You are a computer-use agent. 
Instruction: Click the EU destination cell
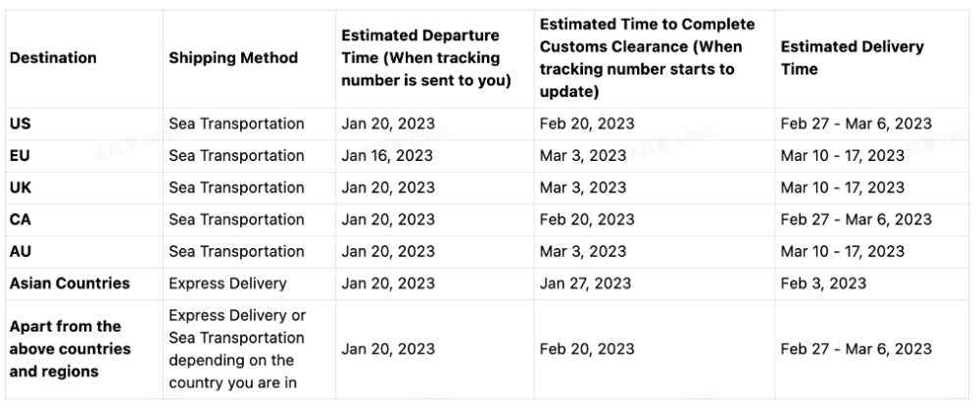pyautogui.click(x=20, y=155)
